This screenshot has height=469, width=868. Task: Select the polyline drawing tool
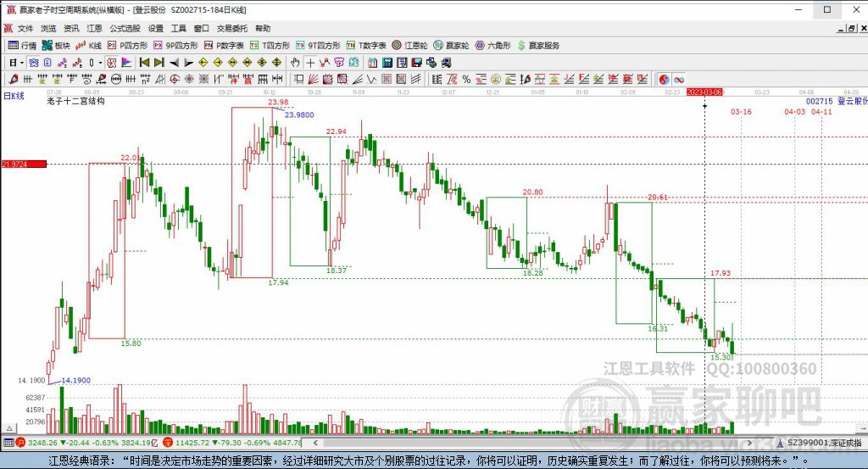pyautogui.click(x=325, y=63)
